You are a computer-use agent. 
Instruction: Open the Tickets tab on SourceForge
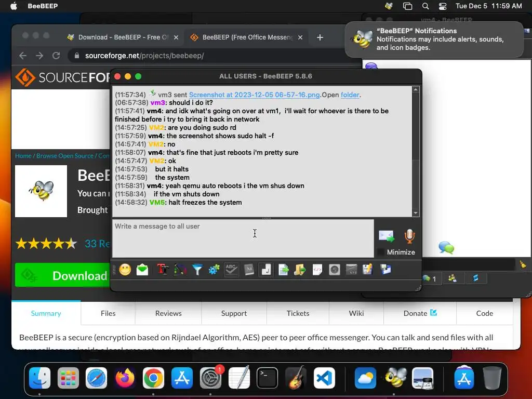298,313
